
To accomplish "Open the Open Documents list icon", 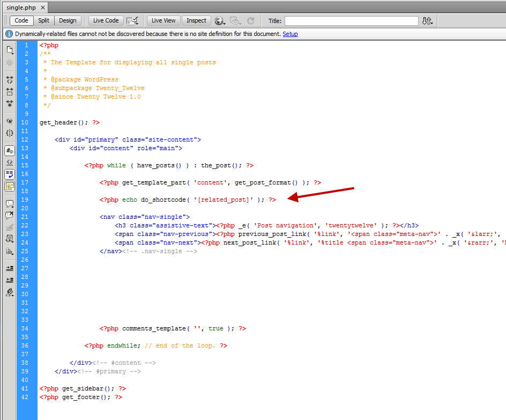I will pos(10,50).
